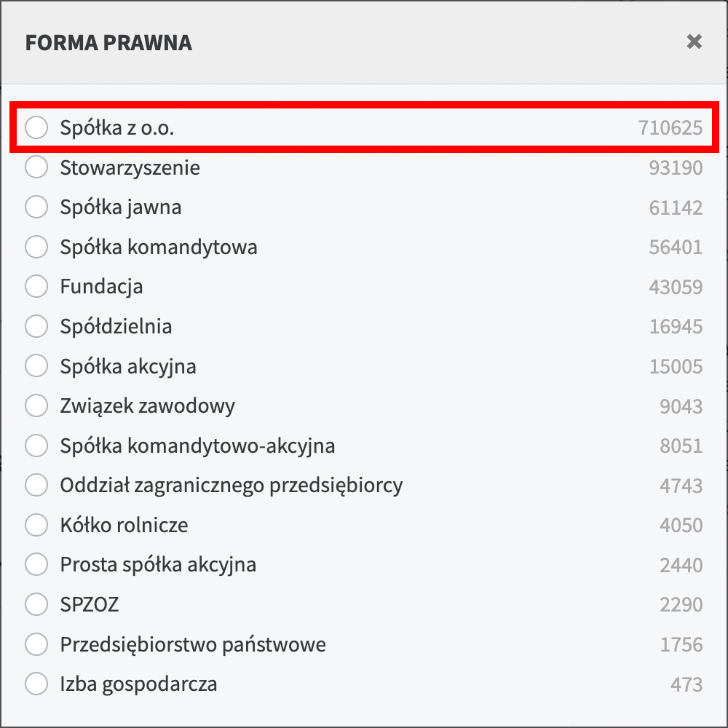The width and height of the screenshot is (728, 728).
Task: Select the Związek zawodowy radio button
Action: (x=36, y=405)
